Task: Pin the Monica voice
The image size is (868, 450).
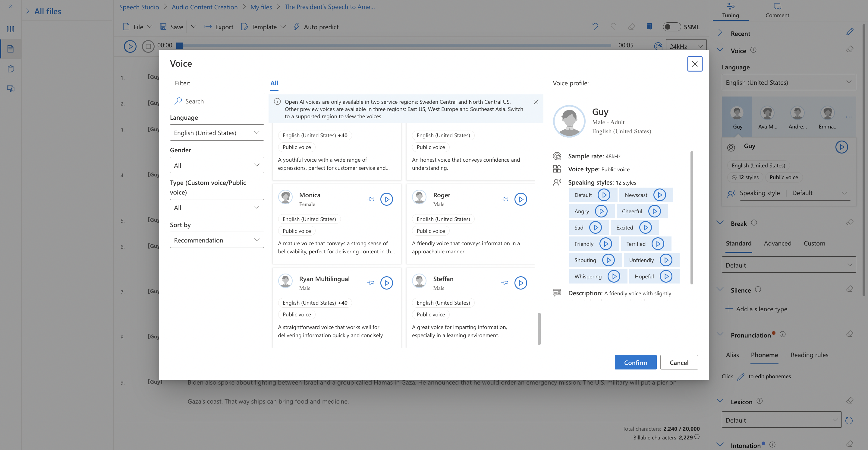Action: click(x=371, y=199)
